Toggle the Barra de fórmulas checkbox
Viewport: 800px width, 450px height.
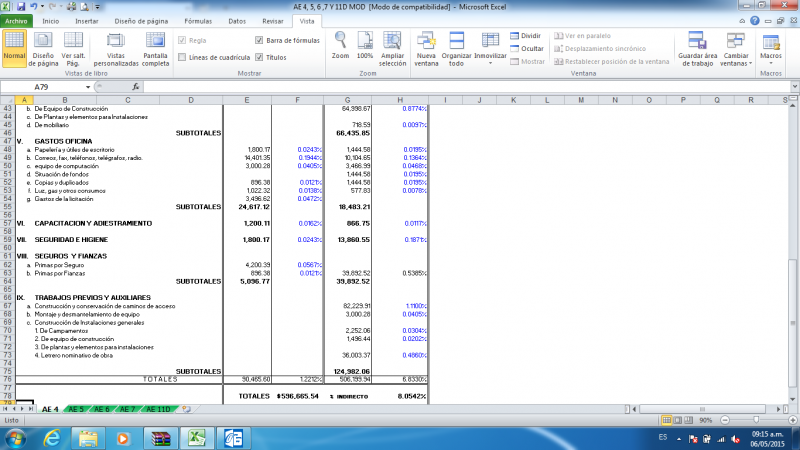point(260,41)
